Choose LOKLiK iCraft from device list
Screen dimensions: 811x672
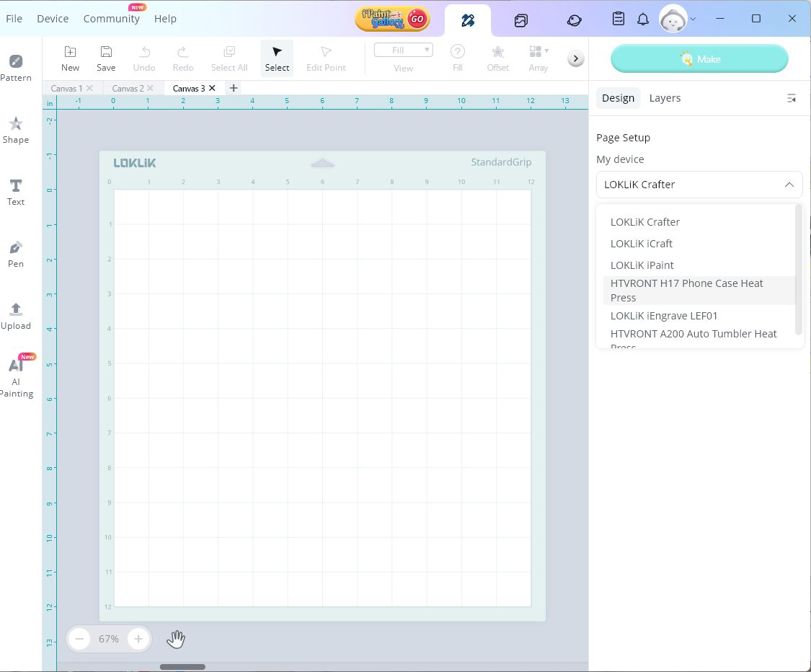641,244
